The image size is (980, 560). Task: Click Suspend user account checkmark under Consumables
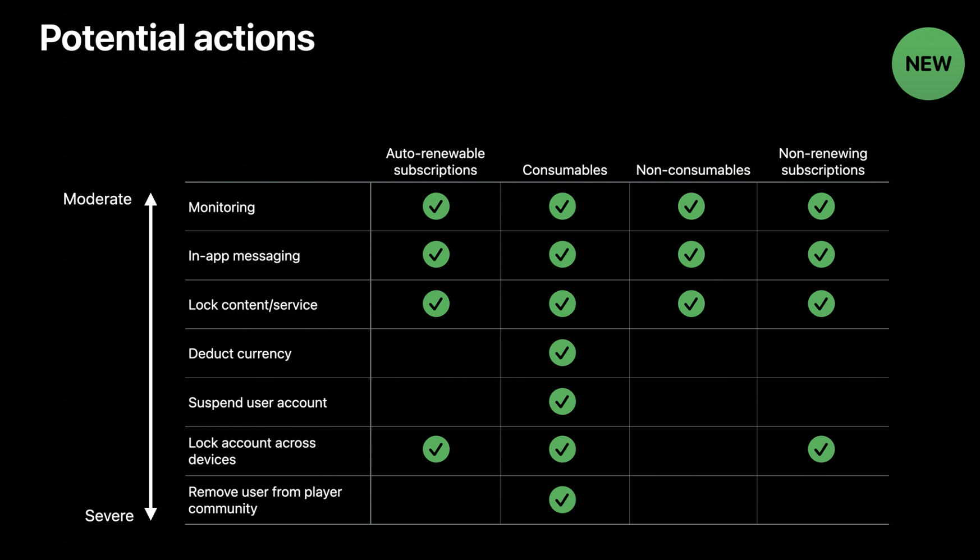[562, 402]
